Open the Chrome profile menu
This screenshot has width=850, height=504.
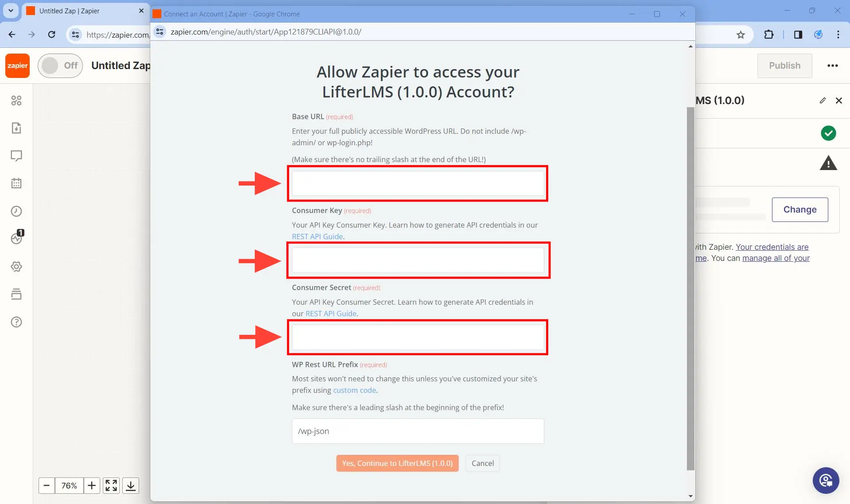(x=818, y=34)
